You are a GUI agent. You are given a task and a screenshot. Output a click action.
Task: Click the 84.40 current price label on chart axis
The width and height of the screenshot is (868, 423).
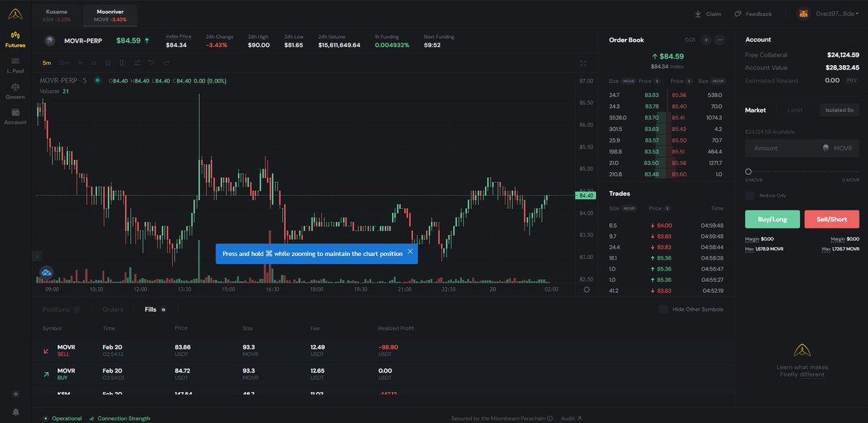pos(586,195)
